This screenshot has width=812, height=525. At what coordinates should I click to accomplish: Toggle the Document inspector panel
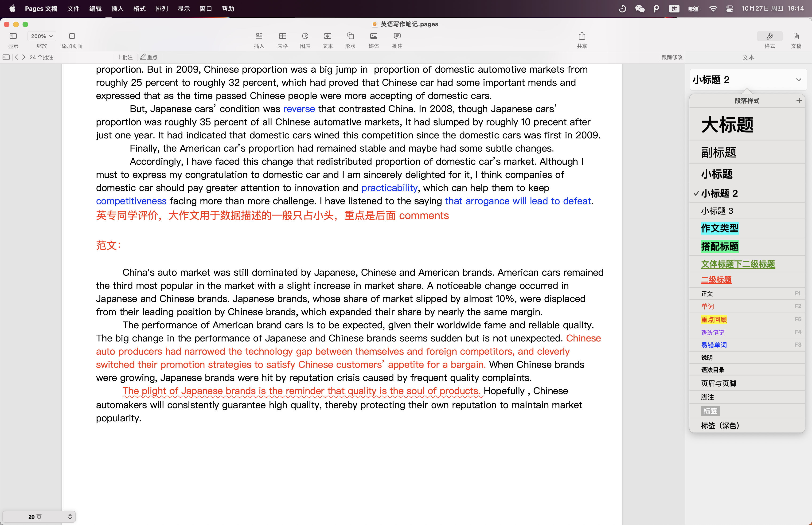[796, 36]
